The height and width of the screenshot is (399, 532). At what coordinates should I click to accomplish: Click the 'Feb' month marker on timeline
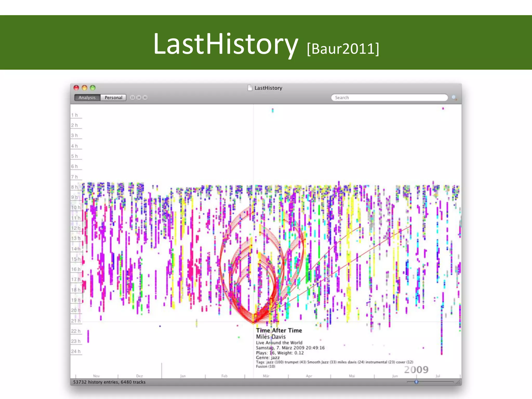pos(224,376)
